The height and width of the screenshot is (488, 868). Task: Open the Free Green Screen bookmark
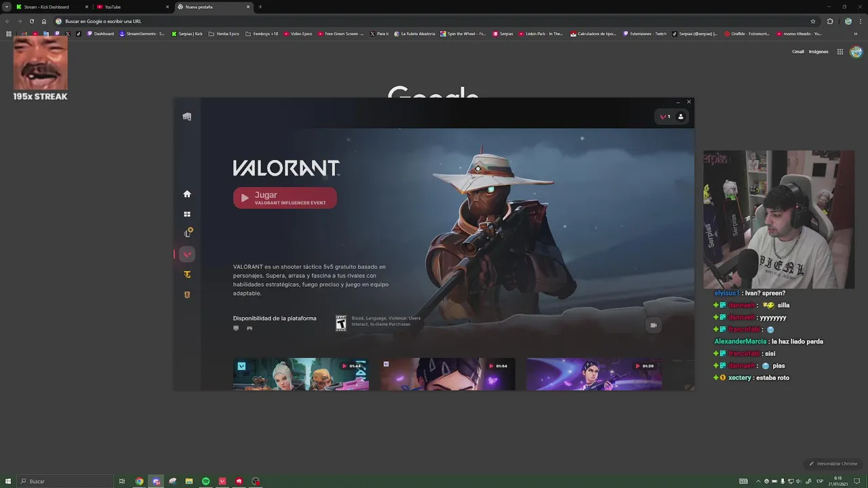point(340,33)
